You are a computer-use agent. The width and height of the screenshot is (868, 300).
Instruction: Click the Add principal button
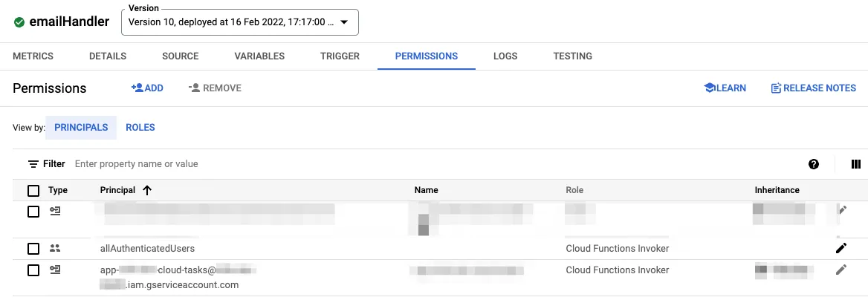[147, 88]
